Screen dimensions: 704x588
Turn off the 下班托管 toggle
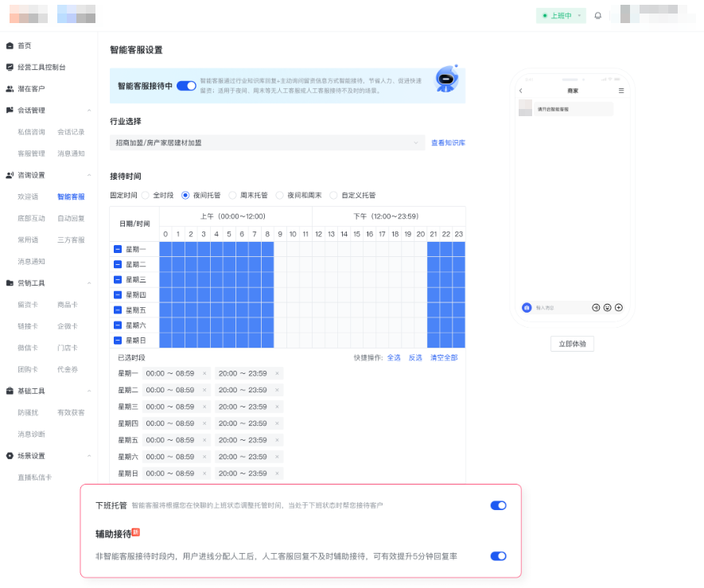coord(498,505)
